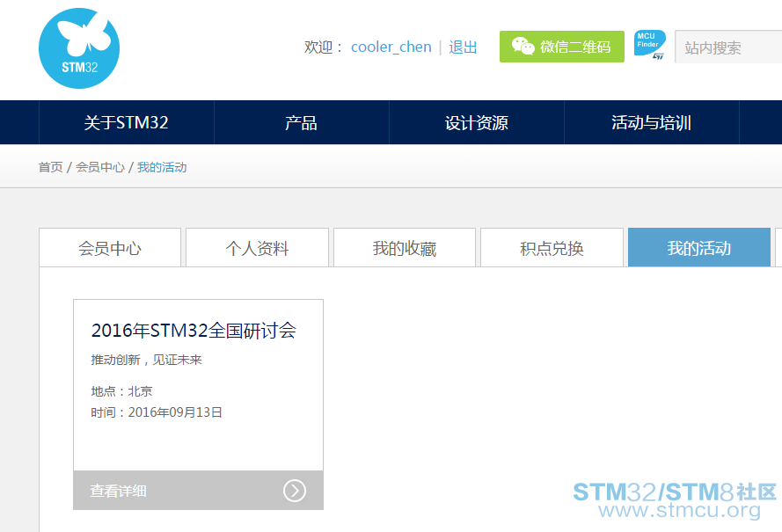The height and width of the screenshot is (532, 782).
Task: Switch to the 积点兑换 tab
Action: [552, 248]
